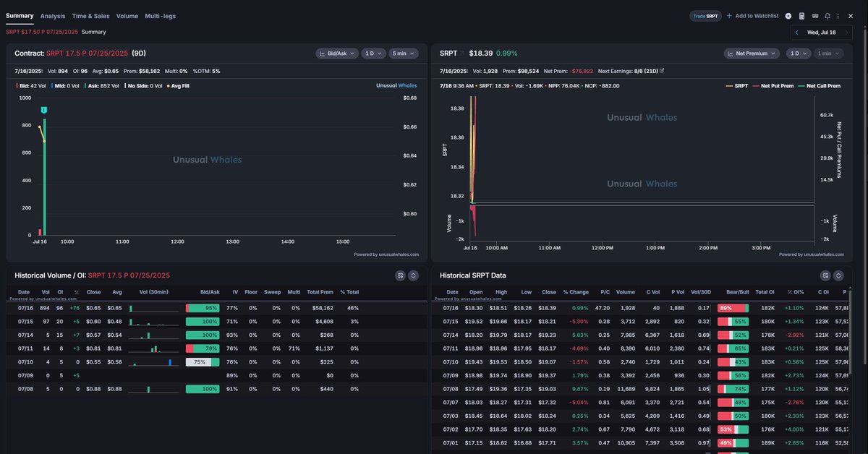Open SRPT ticker page via arrow icon
868x454 pixels.
[x=461, y=53]
